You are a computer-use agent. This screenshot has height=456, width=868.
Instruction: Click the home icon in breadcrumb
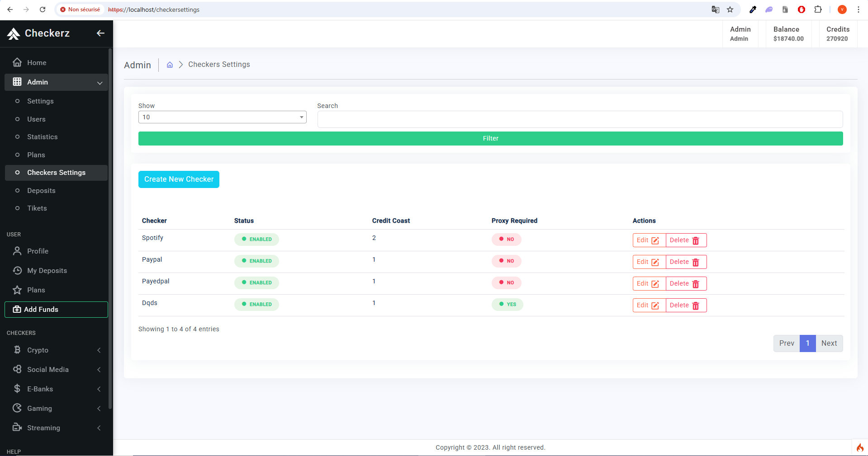(170, 65)
